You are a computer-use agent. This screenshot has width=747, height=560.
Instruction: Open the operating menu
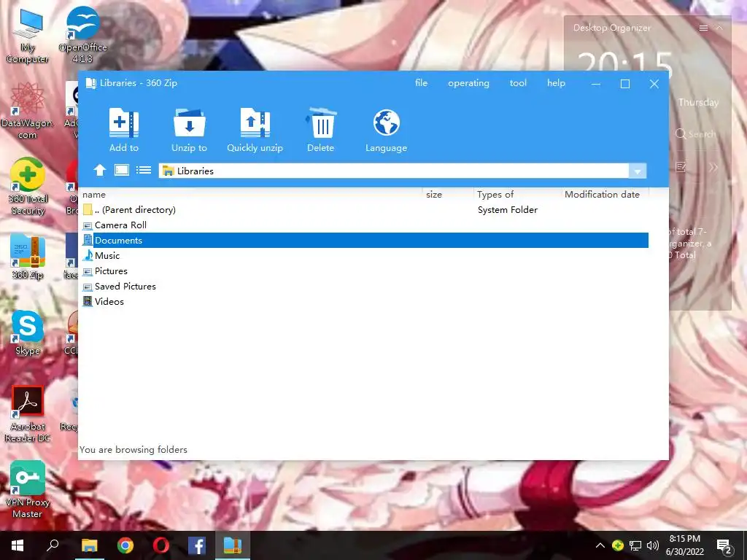pyautogui.click(x=468, y=83)
